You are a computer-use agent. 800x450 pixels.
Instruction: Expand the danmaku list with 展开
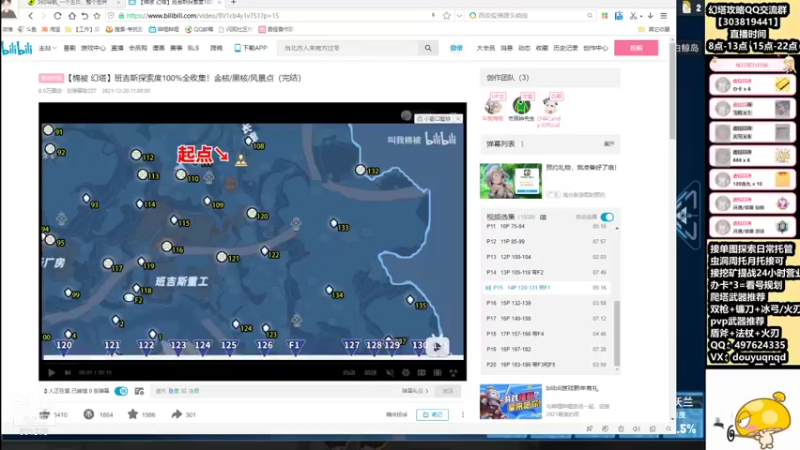coord(609,144)
